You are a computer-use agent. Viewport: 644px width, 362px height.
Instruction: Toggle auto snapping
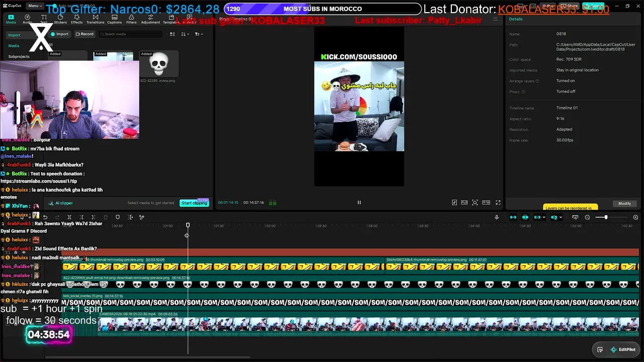tap(525, 217)
